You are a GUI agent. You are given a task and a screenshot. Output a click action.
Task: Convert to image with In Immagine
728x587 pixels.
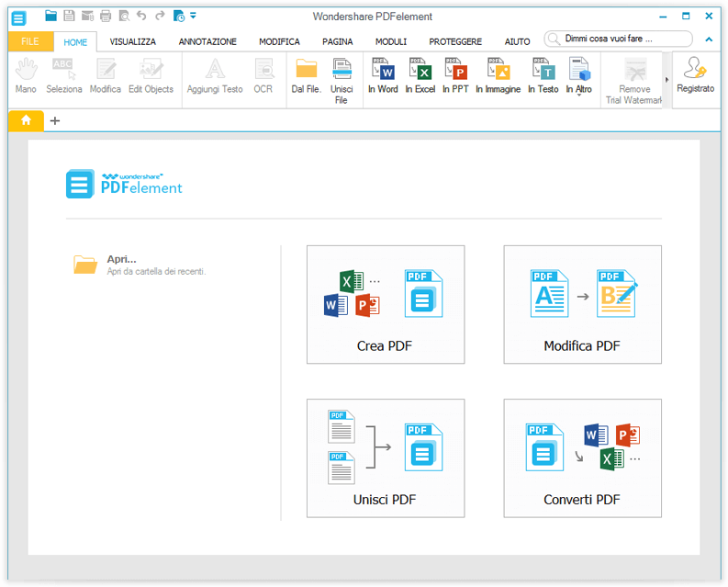[498, 76]
